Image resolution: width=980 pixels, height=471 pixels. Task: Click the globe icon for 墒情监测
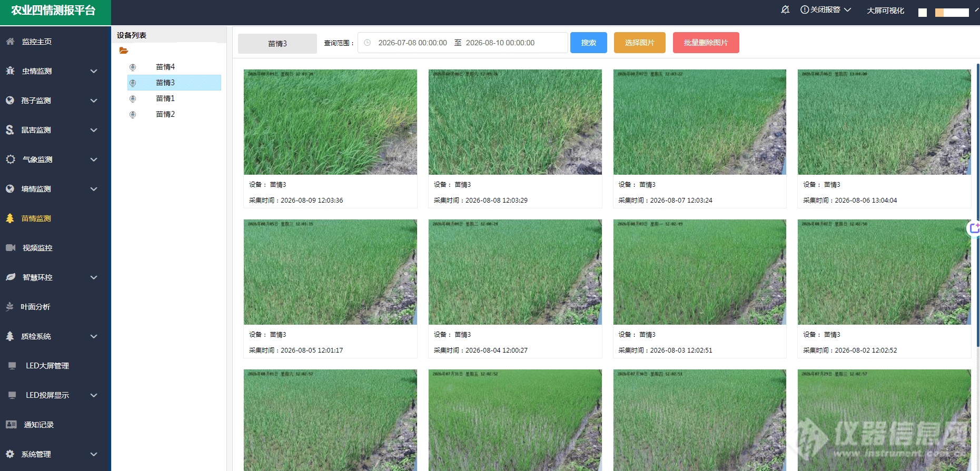point(10,189)
